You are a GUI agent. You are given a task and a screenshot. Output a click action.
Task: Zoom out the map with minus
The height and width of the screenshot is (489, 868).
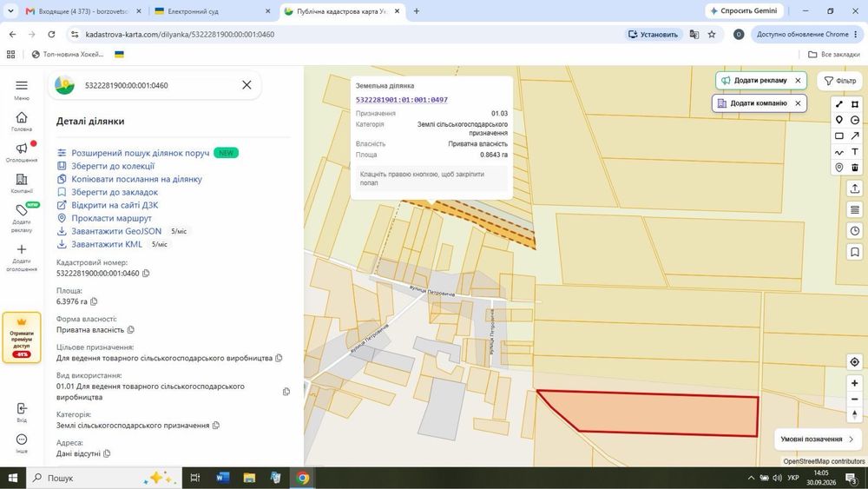[x=855, y=399]
